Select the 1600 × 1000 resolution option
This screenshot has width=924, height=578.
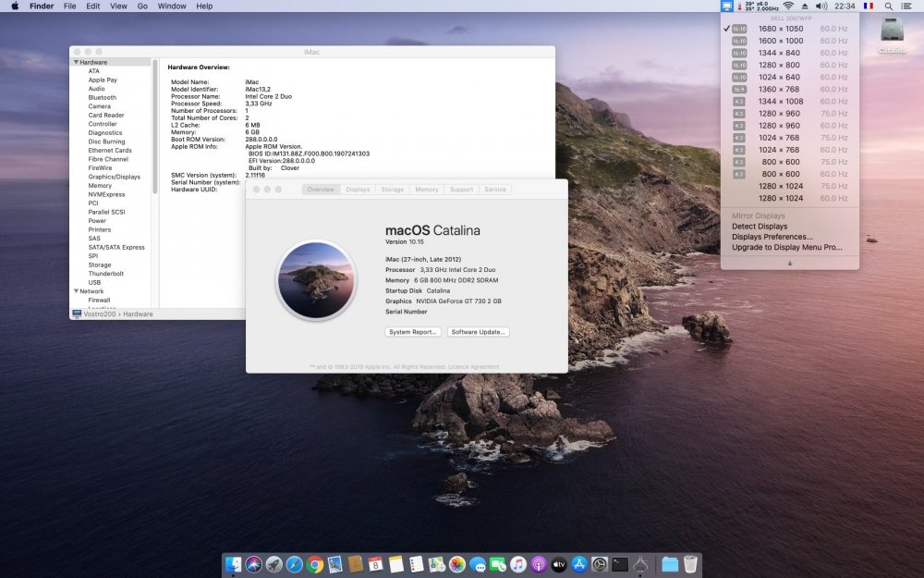pos(780,41)
